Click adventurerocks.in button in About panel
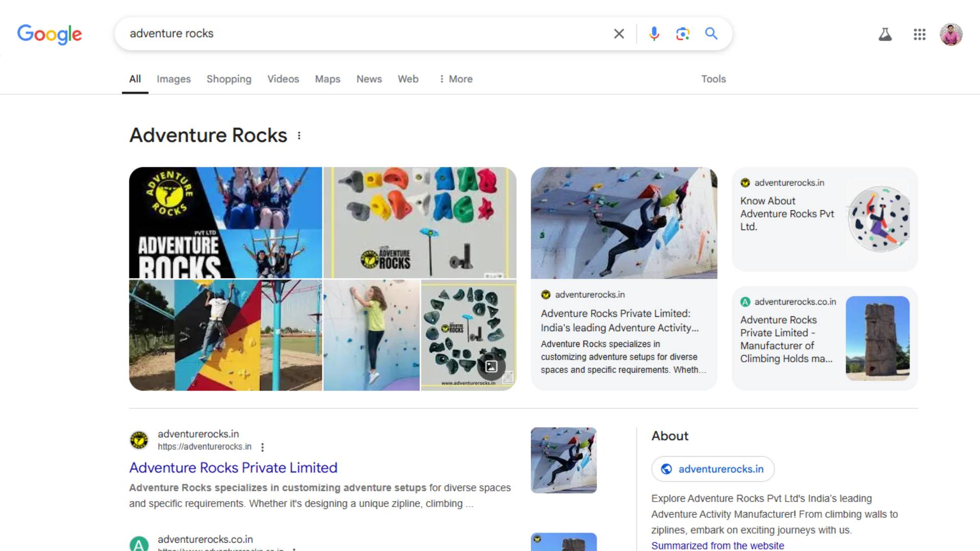This screenshot has width=980, height=551. [x=713, y=469]
